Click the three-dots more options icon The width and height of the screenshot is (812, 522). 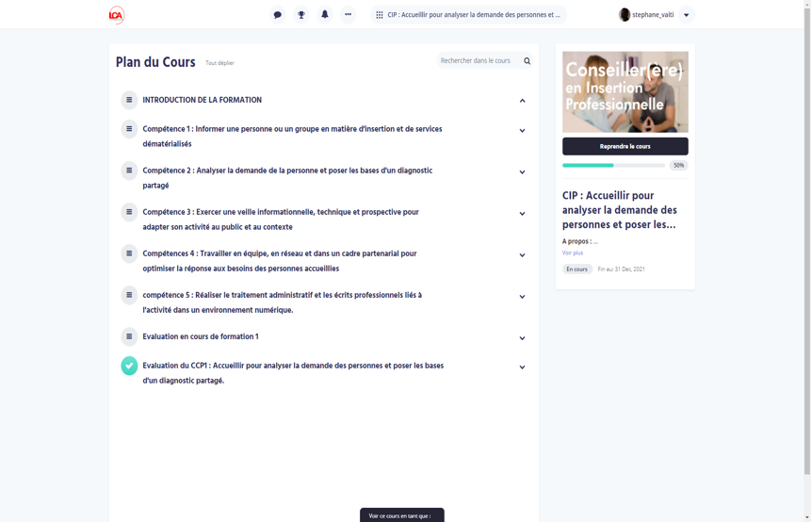[348, 15]
